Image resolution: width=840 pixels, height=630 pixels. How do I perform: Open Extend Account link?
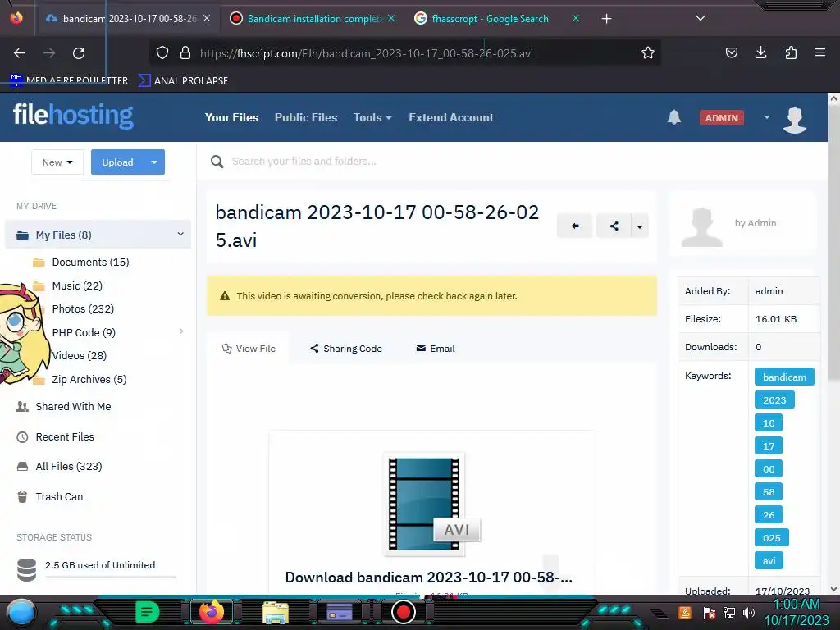pyautogui.click(x=451, y=117)
